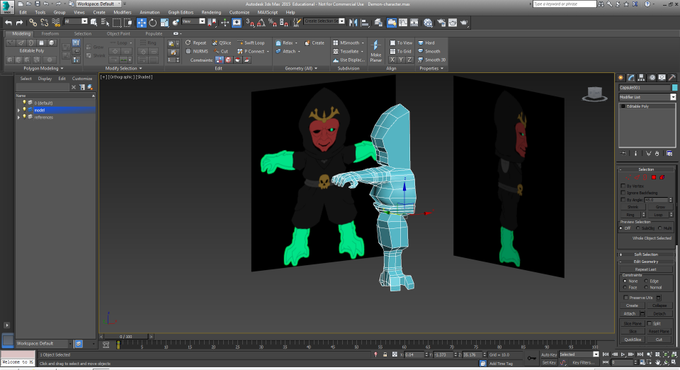This screenshot has height=370, width=680.
Task: Switch to the Object Paint ribbon tab
Action: tap(118, 33)
